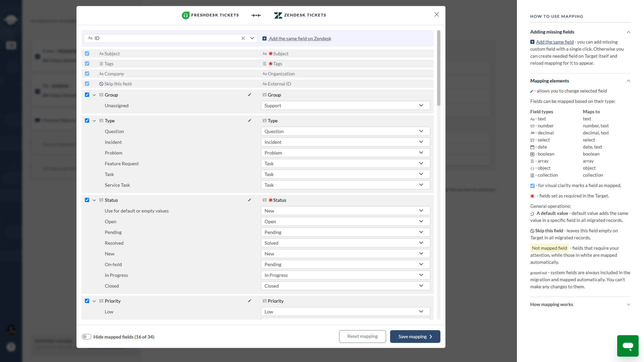Click the pencil icon beside Group mapping
The height and width of the screenshot is (362, 644).
click(x=249, y=95)
